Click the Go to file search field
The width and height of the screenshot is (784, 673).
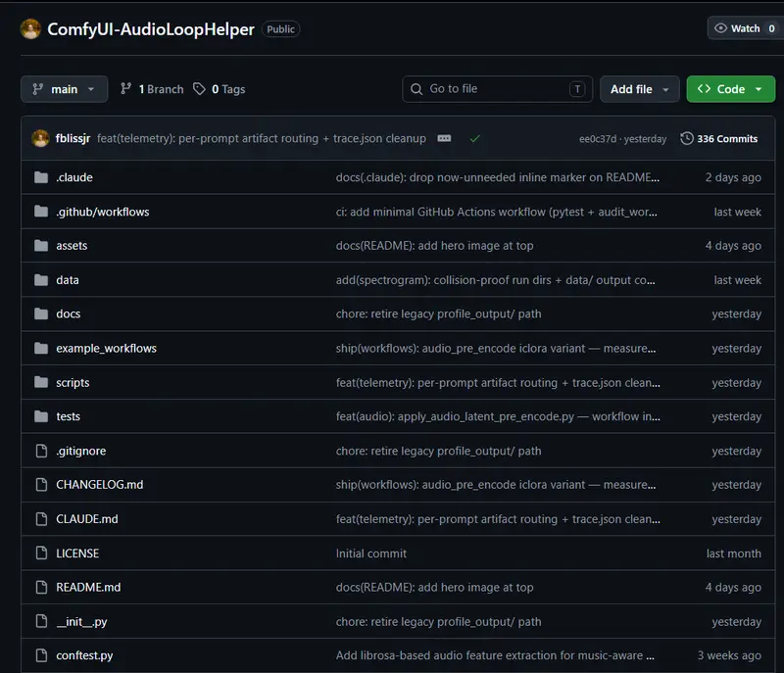[x=498, y=89]
